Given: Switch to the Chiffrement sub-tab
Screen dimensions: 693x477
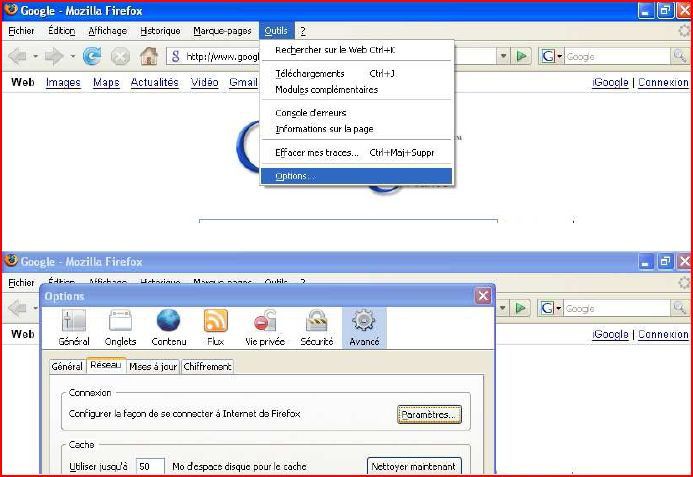Looking at the screenshot, I should [x=207, y=366].
